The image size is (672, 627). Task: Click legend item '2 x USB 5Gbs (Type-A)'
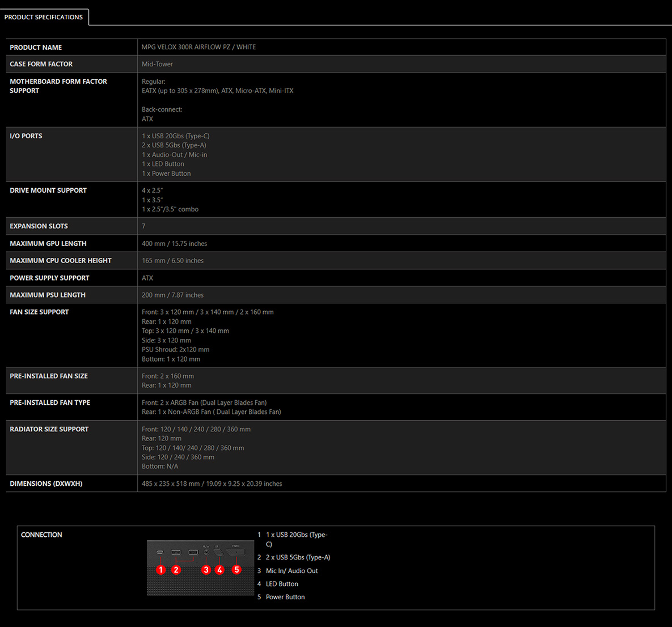coord(298,558)
